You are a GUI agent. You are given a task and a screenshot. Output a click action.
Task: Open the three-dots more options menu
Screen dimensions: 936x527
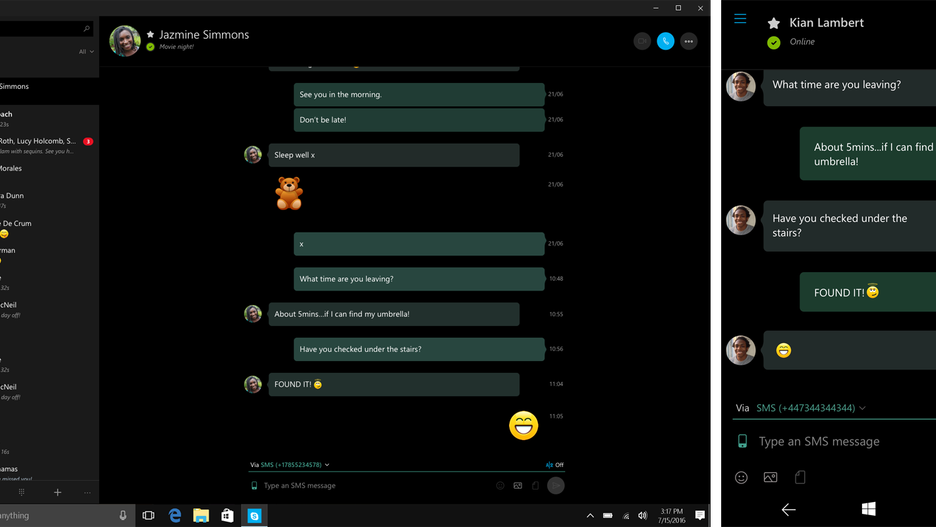click(688, 41)
